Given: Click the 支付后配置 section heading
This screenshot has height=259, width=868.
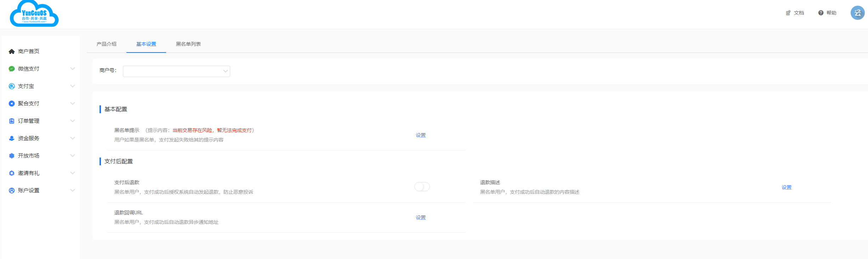Looking at the screenshot, I should pyautogui.click(x=119, y=161).
